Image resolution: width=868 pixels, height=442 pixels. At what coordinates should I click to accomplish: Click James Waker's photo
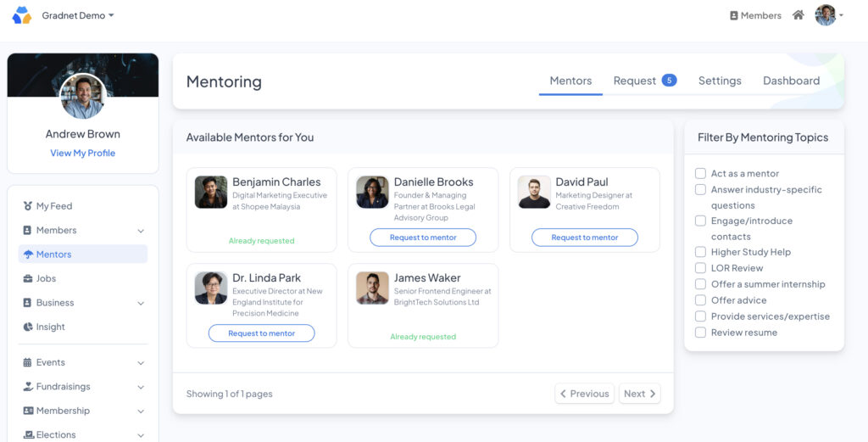click(x=373, y=288)
